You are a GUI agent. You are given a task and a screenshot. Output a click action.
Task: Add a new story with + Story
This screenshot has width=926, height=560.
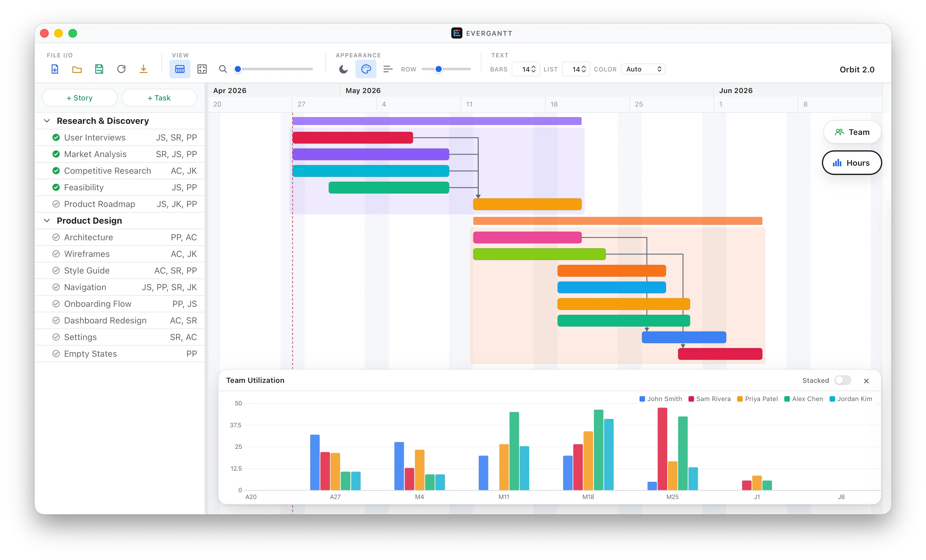tap(80, 98)
